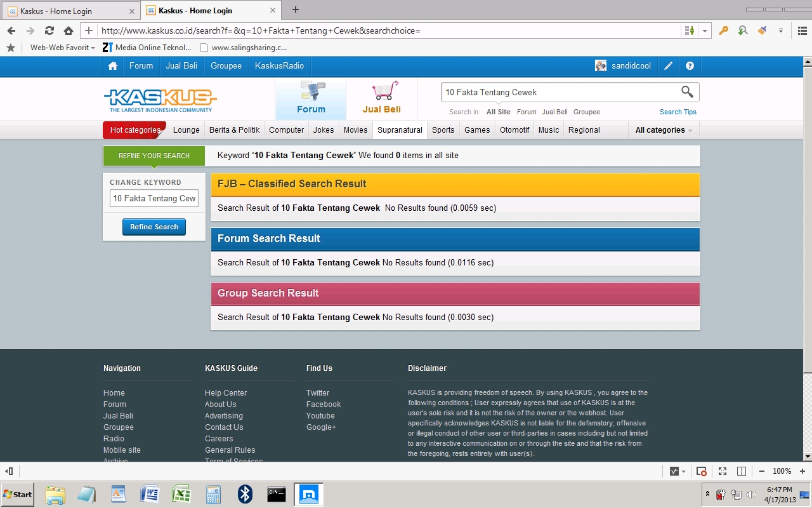The image size is (812, 508).
Task: Open the Lounge category
Action: click(187, 130)
